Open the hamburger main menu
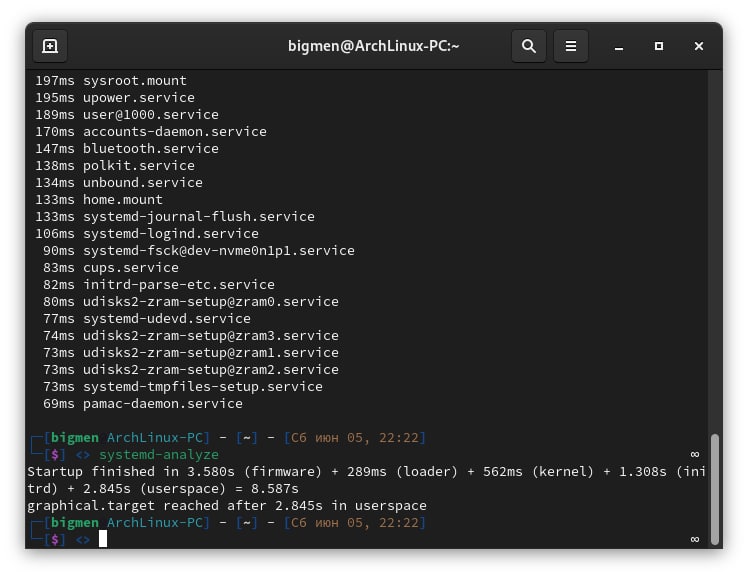Viewport: 748px width, 577px height. coord(571,46)
